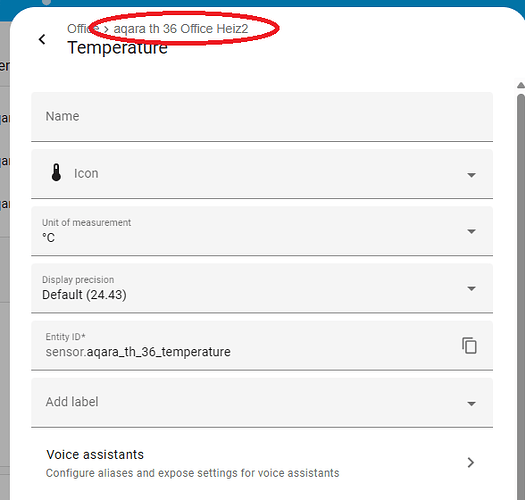
Task: Expand the Display precision dropdown arrow
Action: point(471,288)
